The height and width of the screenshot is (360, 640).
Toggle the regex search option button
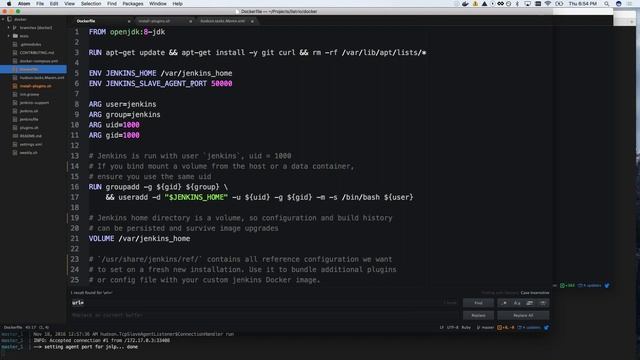click(x=504, y=303)
